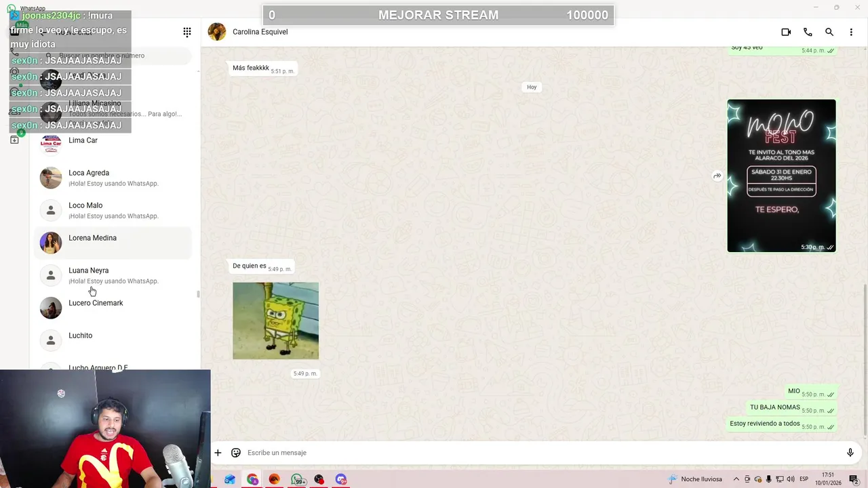The image size is (868, 488).
Task: Open the chat options three-dot menu
Action: point(851,32)
